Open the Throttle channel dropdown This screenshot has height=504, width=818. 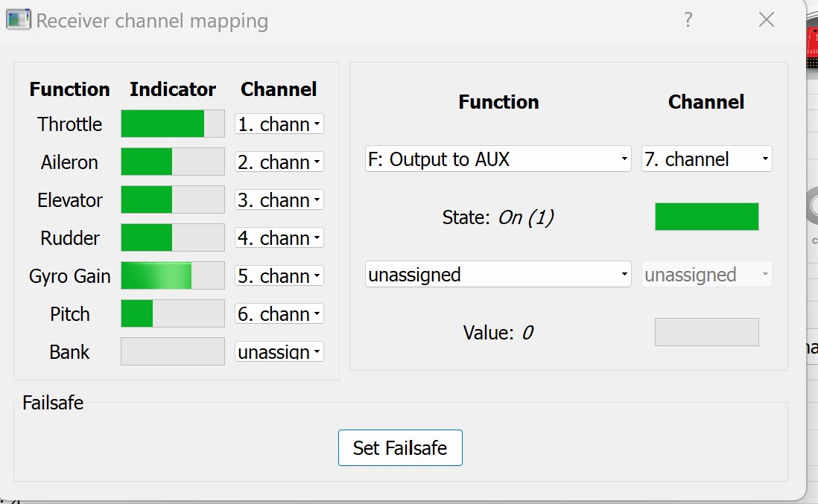point(279,124)
